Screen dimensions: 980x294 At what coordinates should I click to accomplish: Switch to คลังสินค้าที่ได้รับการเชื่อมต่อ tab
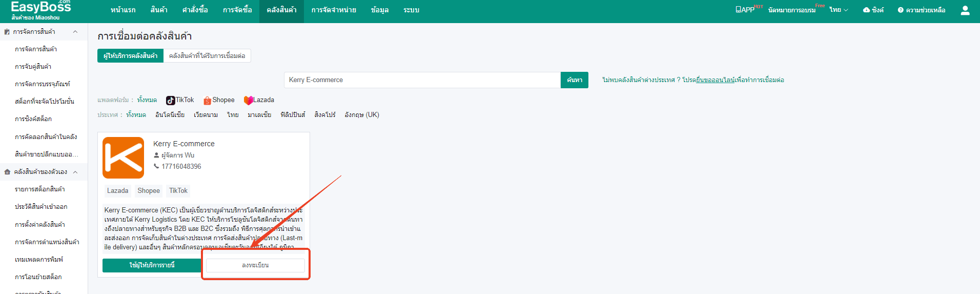click(x=207, y=56)
